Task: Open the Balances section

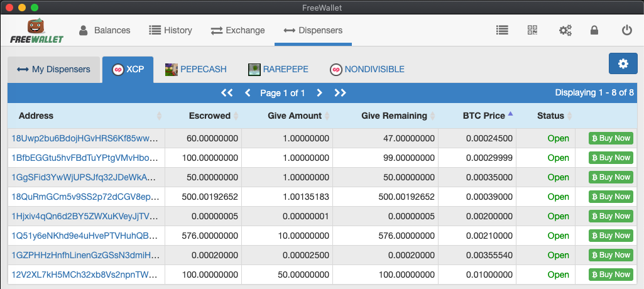Action: [104, 30]
